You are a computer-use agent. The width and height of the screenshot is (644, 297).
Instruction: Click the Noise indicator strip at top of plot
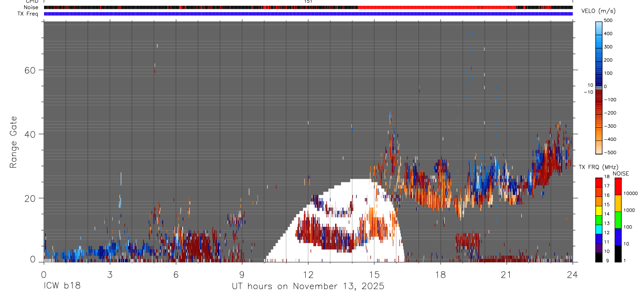(308, 7)
